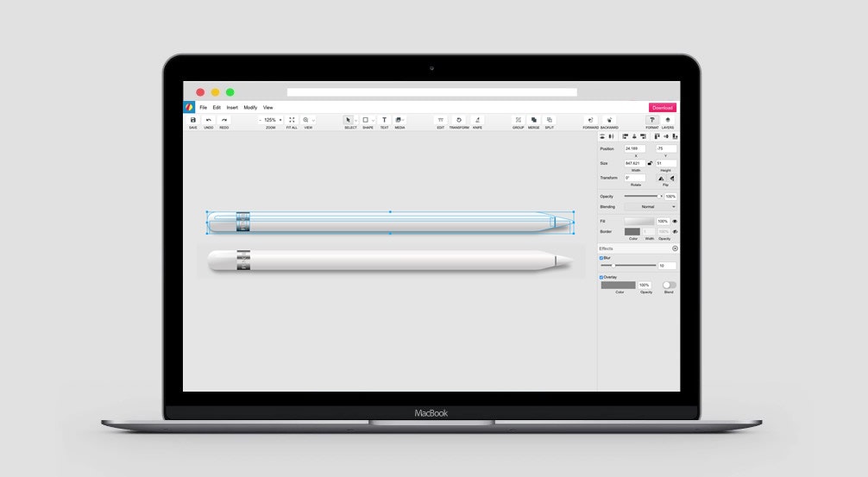Click the flip horizontal icon

pos(661,179)
